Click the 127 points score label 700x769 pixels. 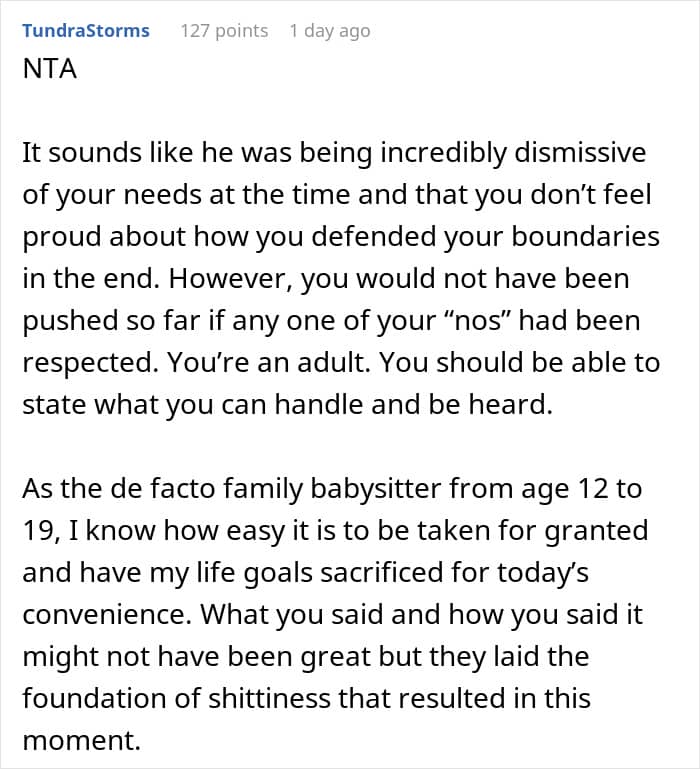(x=224, y=31)
